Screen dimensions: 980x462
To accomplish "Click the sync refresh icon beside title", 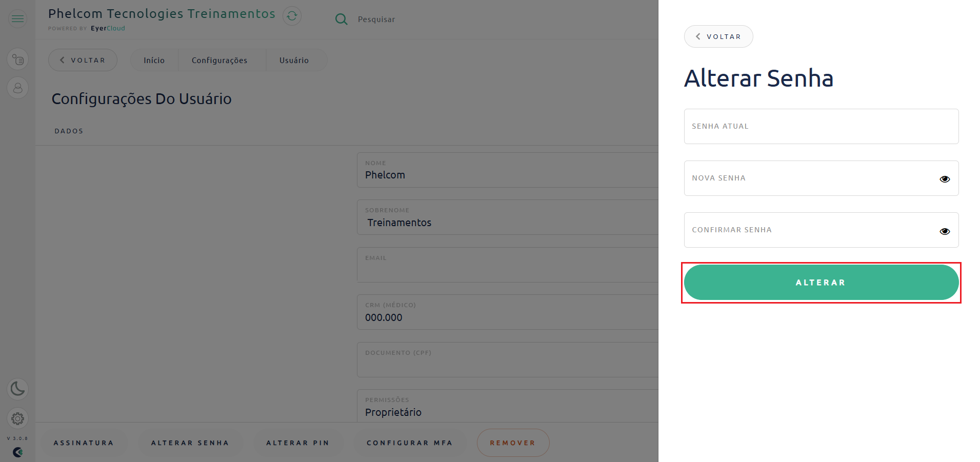I will click(292, 16).
